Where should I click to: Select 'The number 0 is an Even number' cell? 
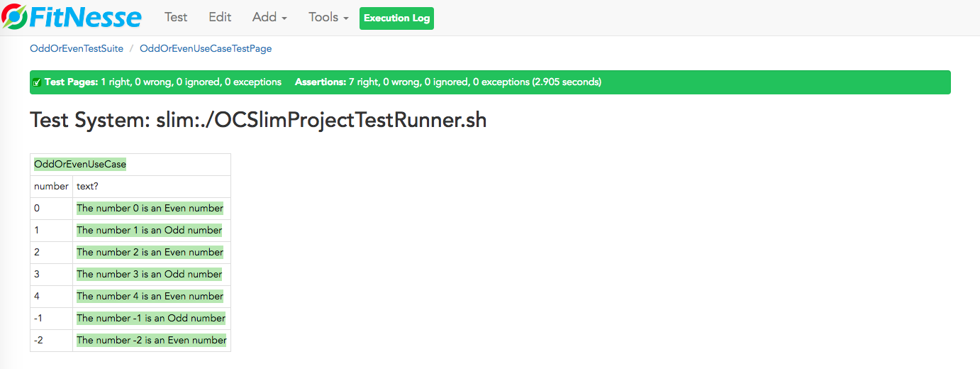[x=152, y=209]
